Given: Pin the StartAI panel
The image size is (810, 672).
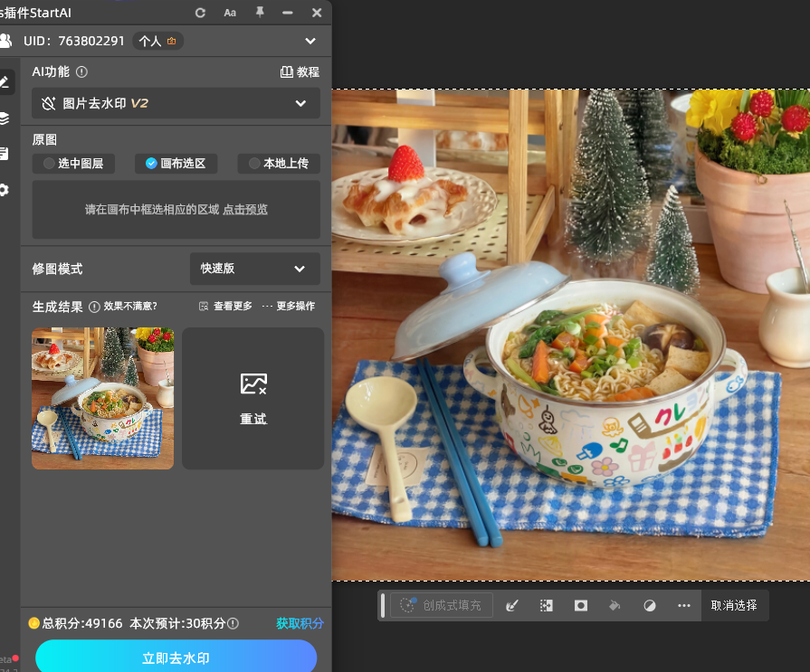Looking at the screenshot, I should tap(260, 13).
